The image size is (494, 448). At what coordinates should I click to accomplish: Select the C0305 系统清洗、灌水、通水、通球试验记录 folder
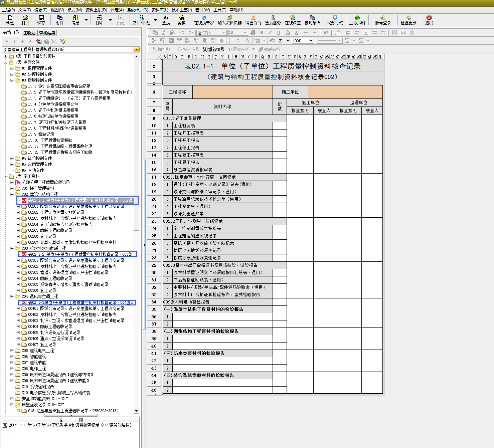(68, 284)
